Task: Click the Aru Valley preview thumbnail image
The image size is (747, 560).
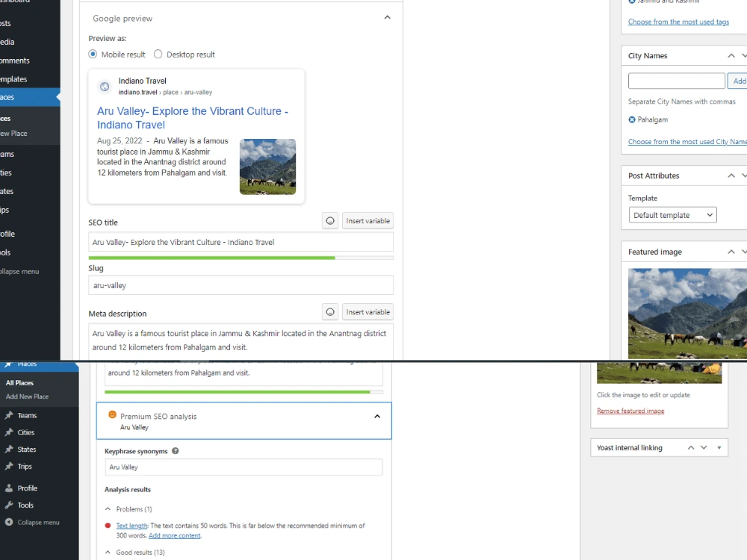Action: point(267,167)
